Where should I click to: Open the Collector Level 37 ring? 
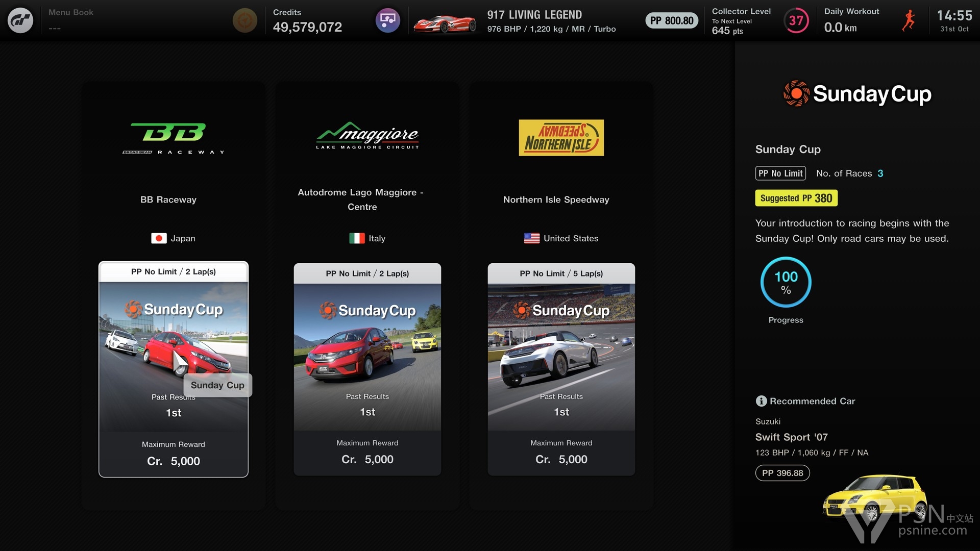click(x=796, y=20)
